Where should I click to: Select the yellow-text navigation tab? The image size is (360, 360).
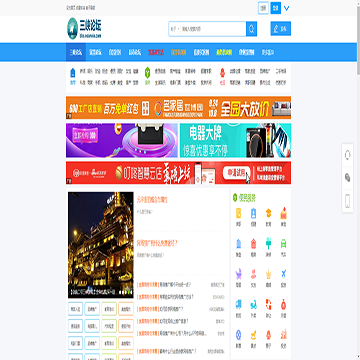click(x=224, y=52)
